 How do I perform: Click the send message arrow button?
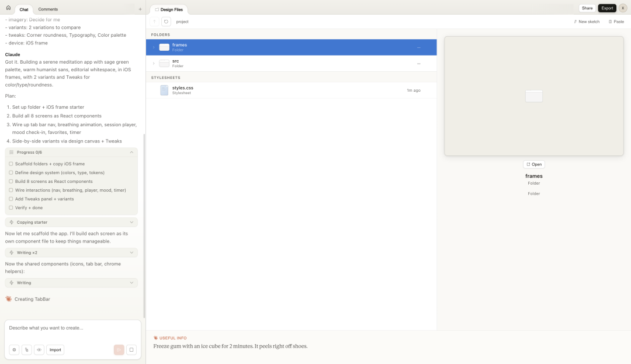(x=119, y=350)
